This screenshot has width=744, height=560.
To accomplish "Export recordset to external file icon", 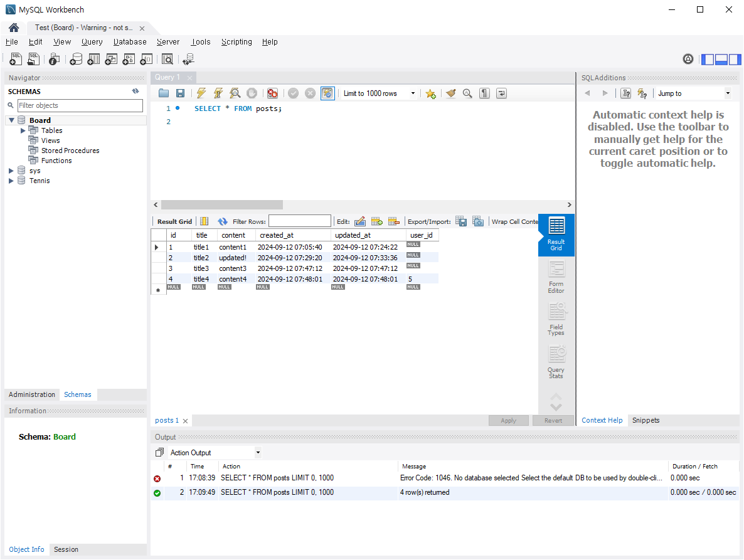I will (x=460, y=221).
